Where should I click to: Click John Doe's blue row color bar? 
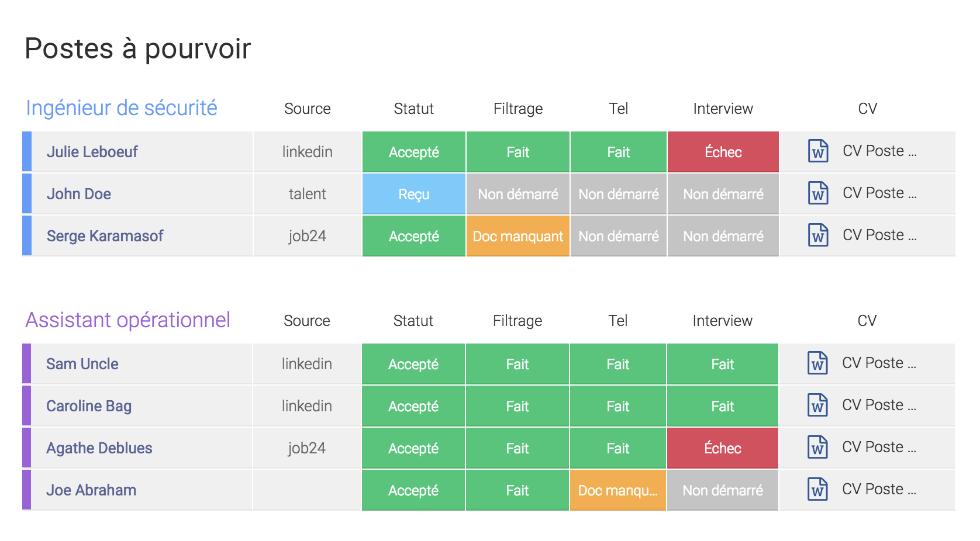click(x=27, y=194)
